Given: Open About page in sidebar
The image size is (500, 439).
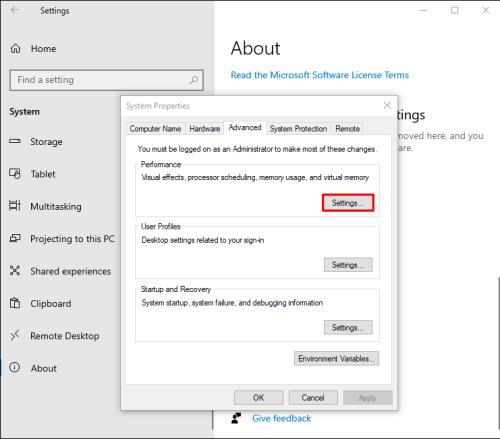Looking at the screenshot, I should pyautogui.click(x=44, y=368).
